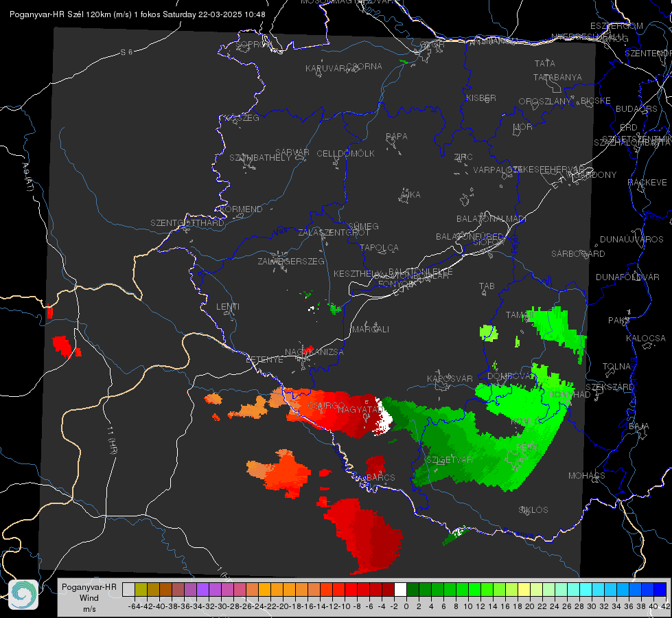Click the TATA label

coord(545,63)
